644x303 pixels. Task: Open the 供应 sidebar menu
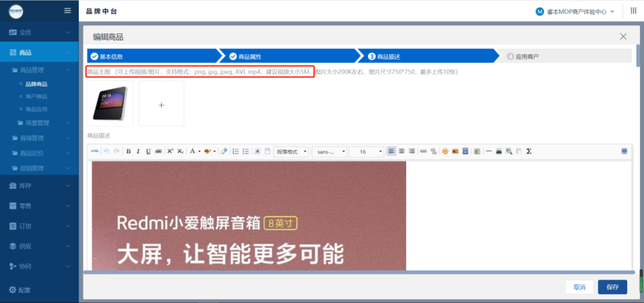39,246
